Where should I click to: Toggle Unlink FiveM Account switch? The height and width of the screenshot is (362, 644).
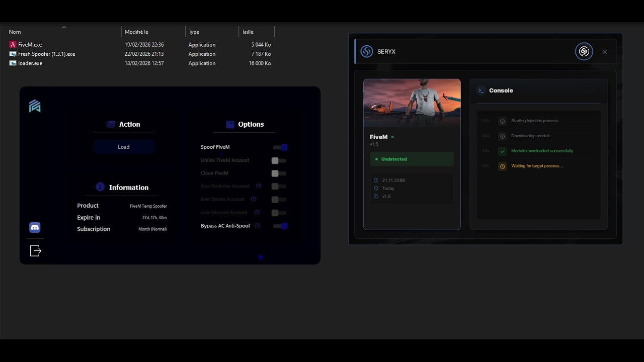click(x=279, y=160)
